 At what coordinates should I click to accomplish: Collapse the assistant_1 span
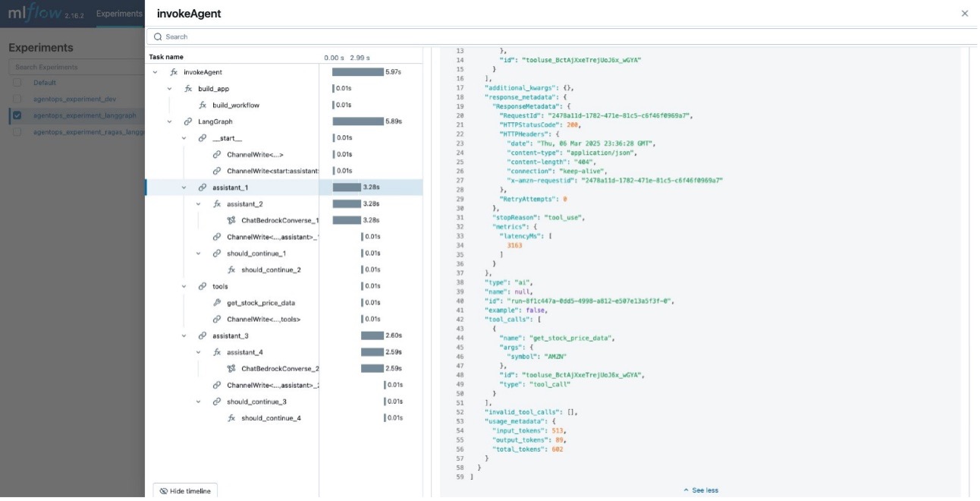pyautogui.click(x=184, y=187)
